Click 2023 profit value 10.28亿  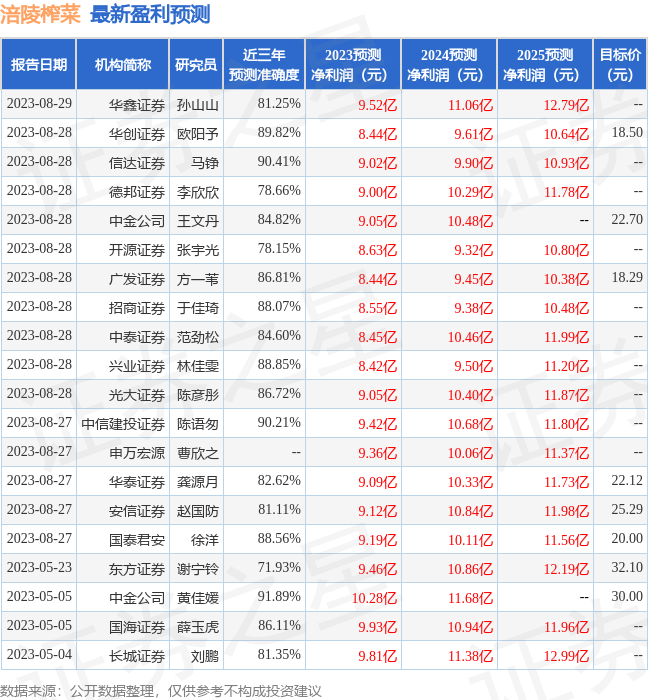click(x=374, y=598)
